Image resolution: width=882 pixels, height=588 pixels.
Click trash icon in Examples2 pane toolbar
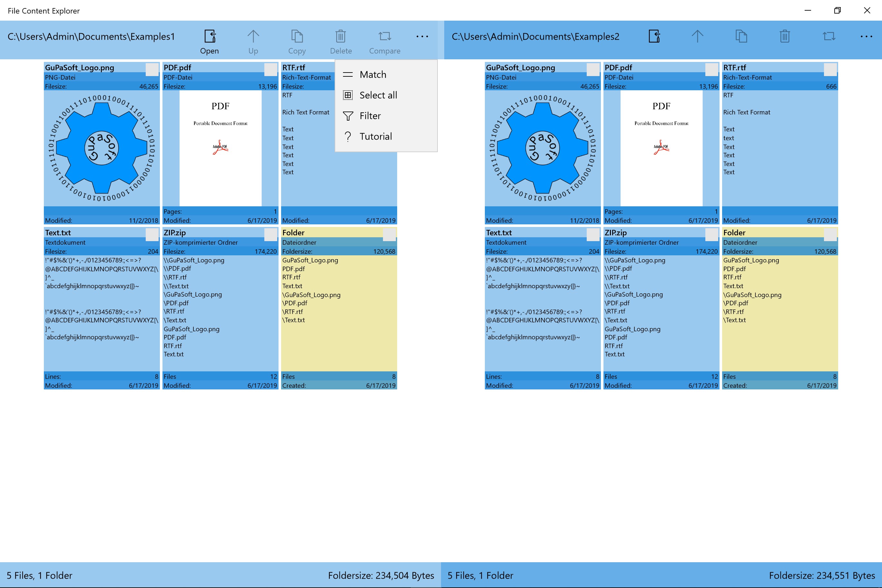coord(785,36)
